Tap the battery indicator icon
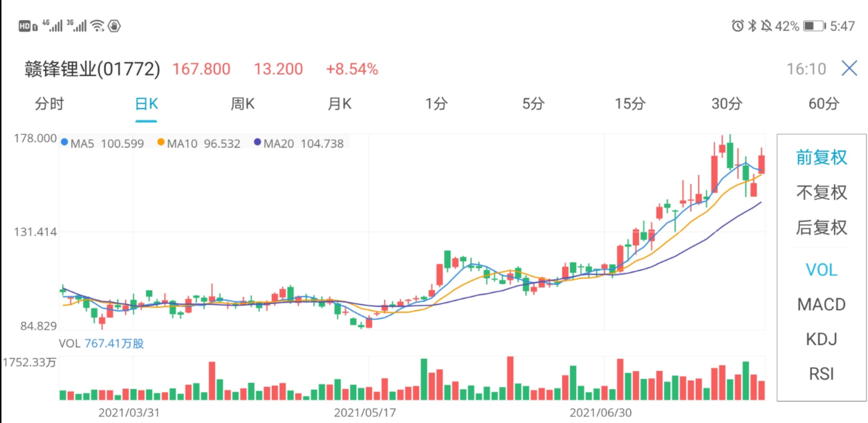This screenshot has width=868, height=423. (x=814, y=26)
